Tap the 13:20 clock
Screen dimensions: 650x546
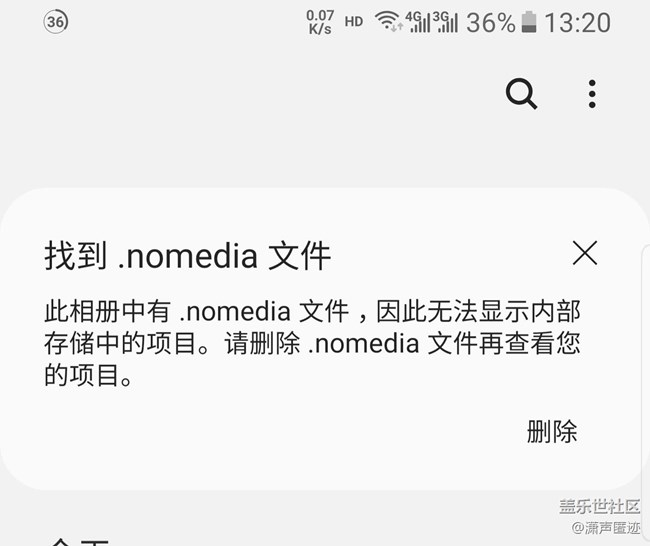[577, 22]
